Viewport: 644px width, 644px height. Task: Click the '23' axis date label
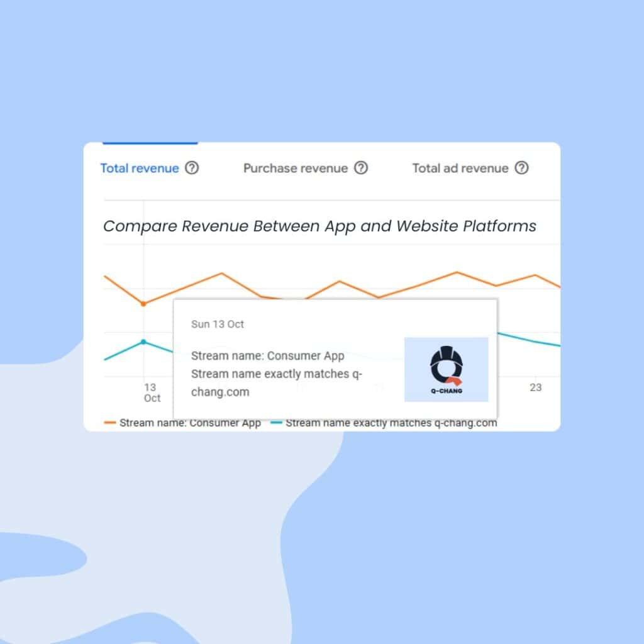[536, 387]
